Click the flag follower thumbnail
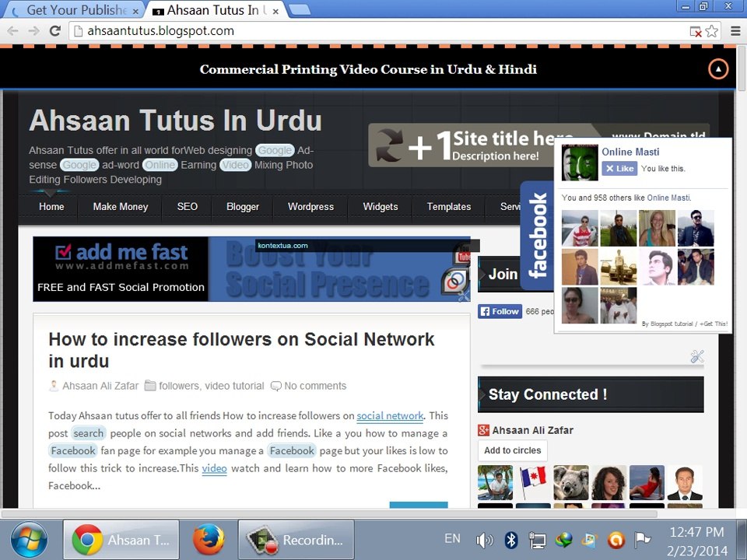 tap(532, 482)
